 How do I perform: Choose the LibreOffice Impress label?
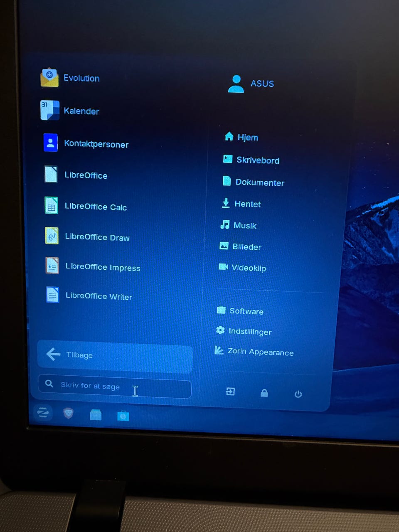tap(103, 267)
